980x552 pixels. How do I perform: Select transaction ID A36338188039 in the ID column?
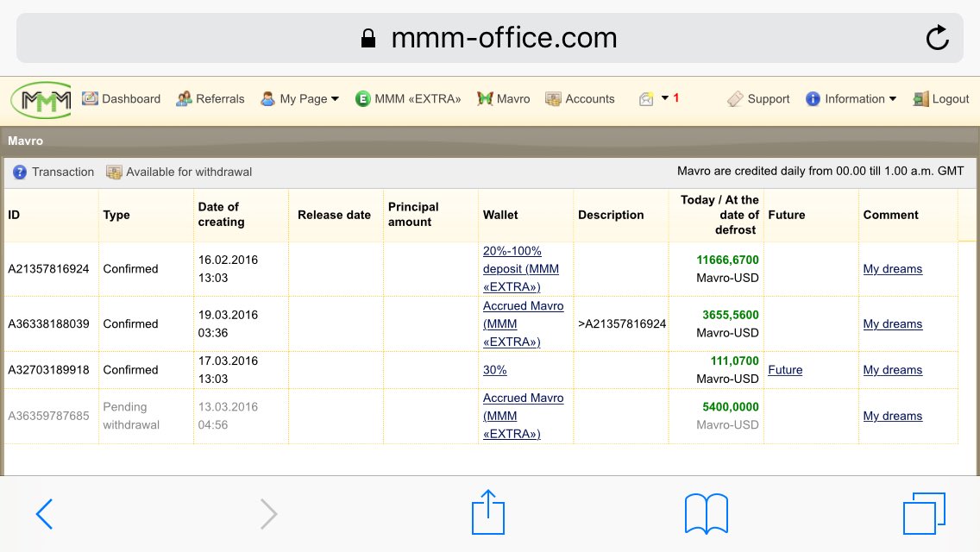click(x=48, y=323)
